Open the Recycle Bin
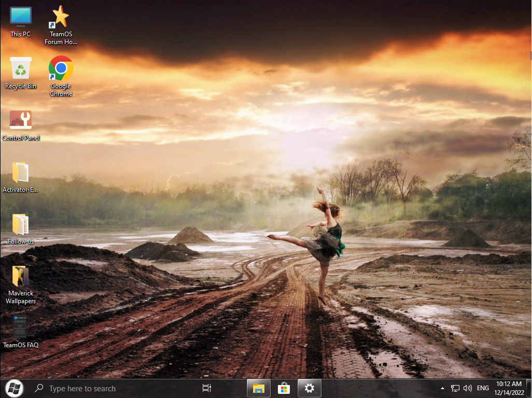532x398 pixels. coord(21,69)
